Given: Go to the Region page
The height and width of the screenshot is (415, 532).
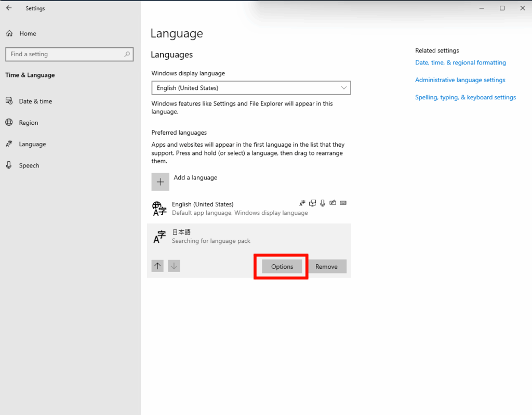Looking at the screenshot, I should pyautogui.click(x=29, y=123).
